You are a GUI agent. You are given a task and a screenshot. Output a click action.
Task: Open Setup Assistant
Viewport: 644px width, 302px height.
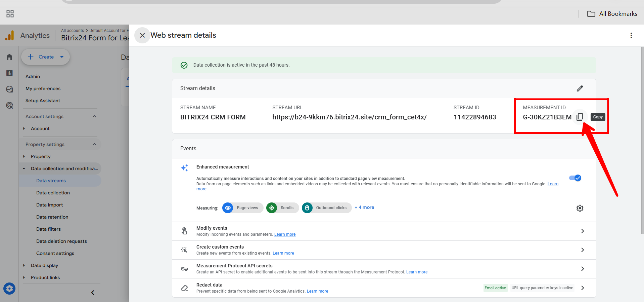43,101
